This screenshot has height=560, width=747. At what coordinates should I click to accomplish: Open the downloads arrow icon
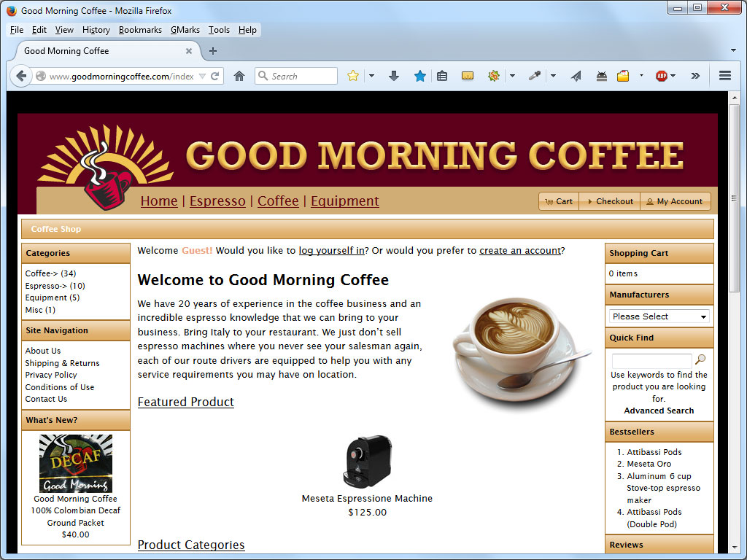point(393,76)
